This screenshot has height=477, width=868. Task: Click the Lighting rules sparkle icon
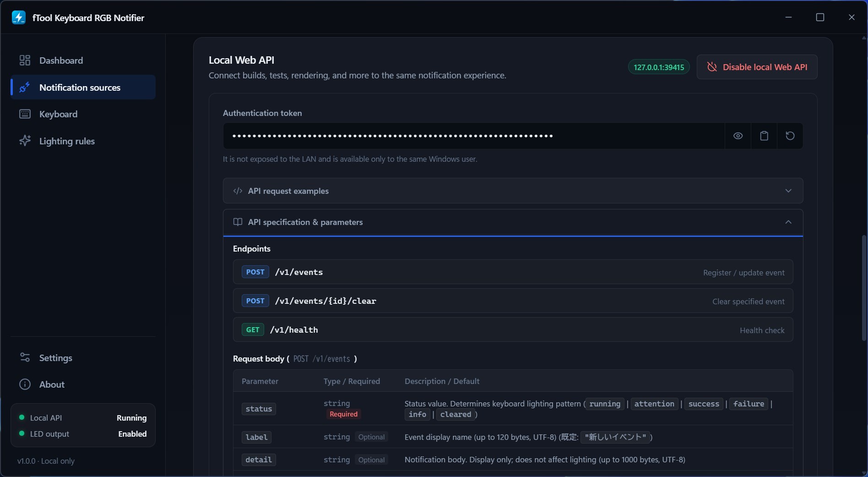[x=25, y=141]
